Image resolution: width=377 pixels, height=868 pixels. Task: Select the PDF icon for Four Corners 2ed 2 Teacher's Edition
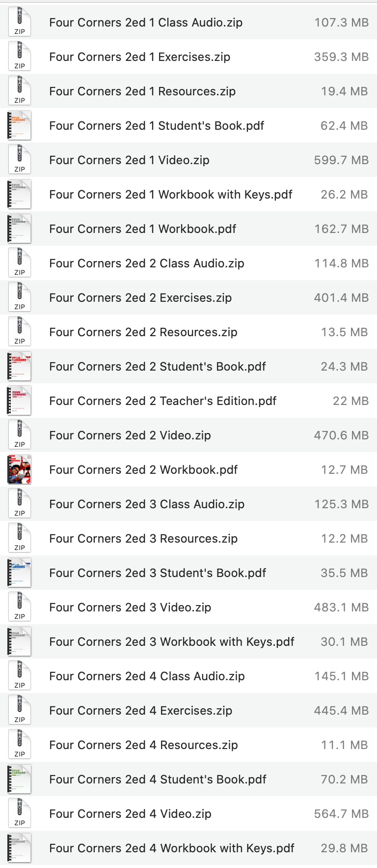tap(19, 401)
